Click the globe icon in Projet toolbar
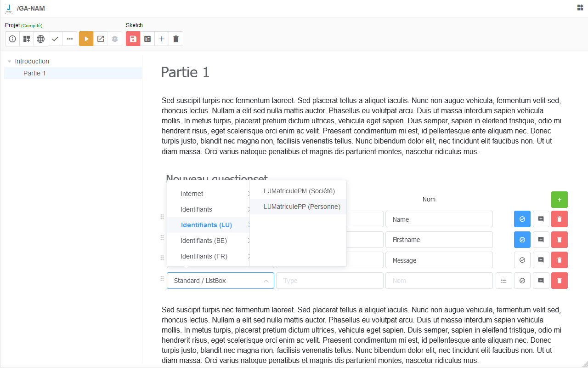588x368 pixels. 41,39
